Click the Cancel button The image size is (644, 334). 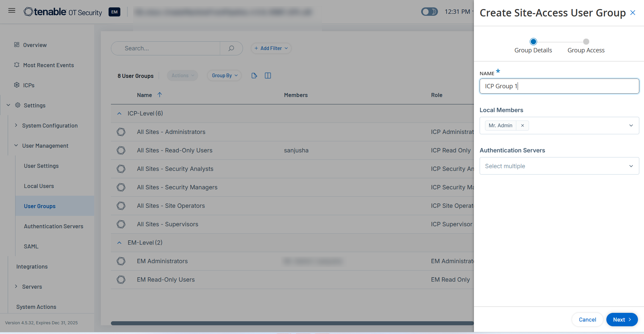coord(587,320)
